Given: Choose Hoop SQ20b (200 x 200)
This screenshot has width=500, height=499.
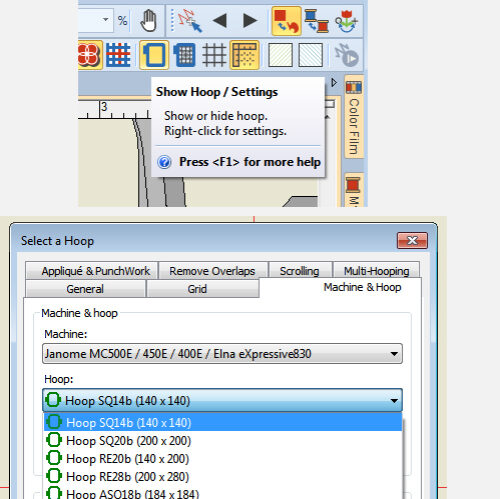Looking at the screenshot, I should click(x=223, y=441).
